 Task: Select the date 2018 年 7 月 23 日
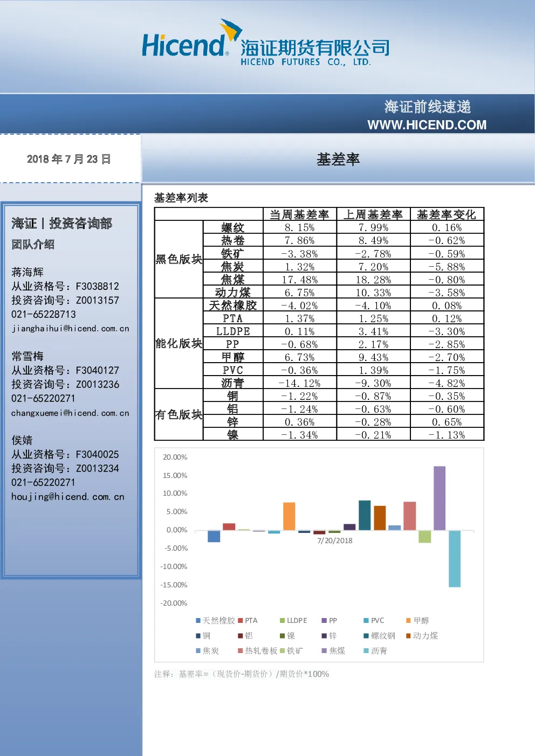(x=69, y=159)
